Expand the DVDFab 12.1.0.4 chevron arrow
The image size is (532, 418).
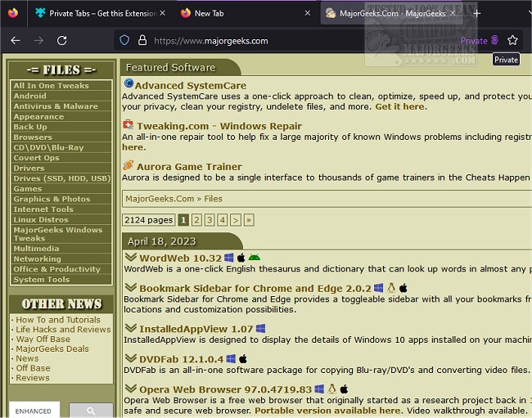pos(130,358)
